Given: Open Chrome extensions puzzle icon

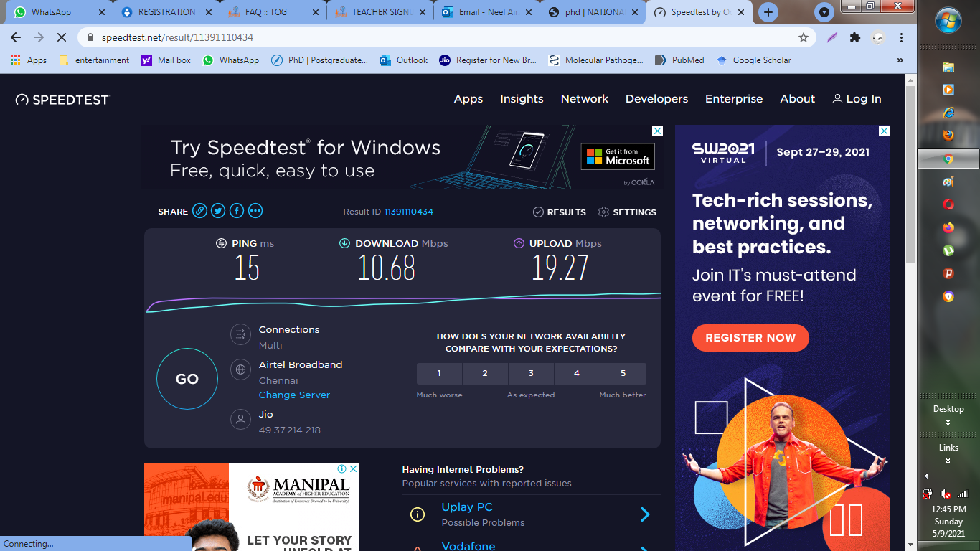Looking at the screenshot, I should coord(854,37).
